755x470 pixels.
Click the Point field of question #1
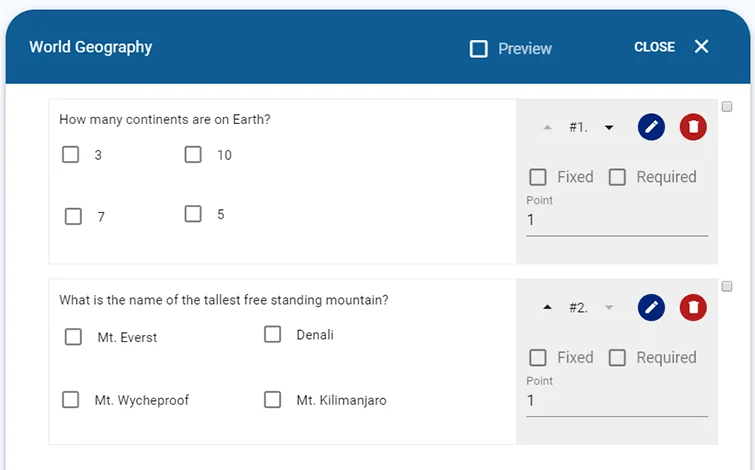tap(617, 220)
